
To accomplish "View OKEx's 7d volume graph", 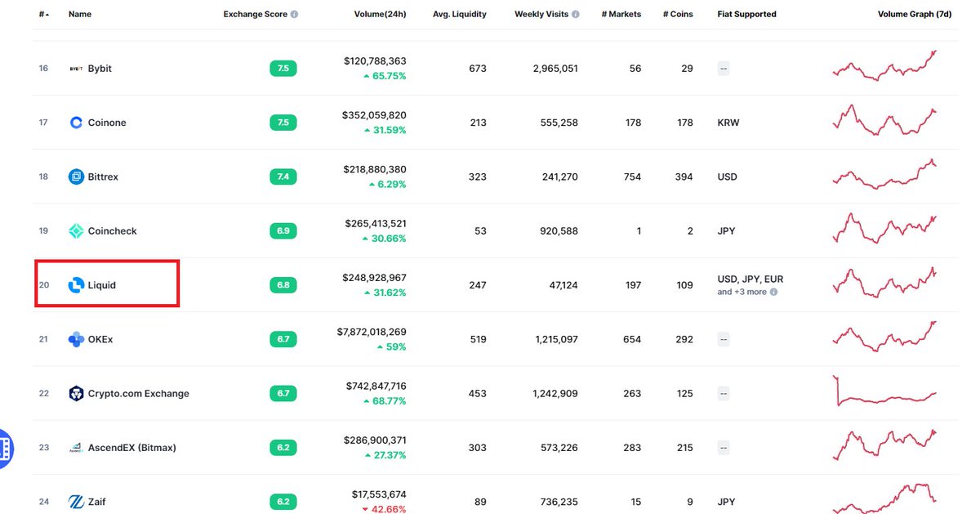I will [884, 337].
